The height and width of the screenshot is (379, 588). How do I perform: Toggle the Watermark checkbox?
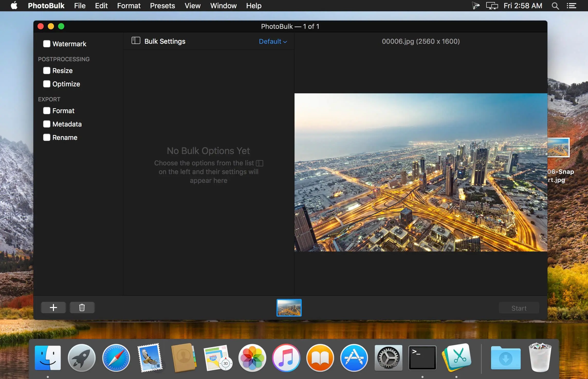click(46, 44)
